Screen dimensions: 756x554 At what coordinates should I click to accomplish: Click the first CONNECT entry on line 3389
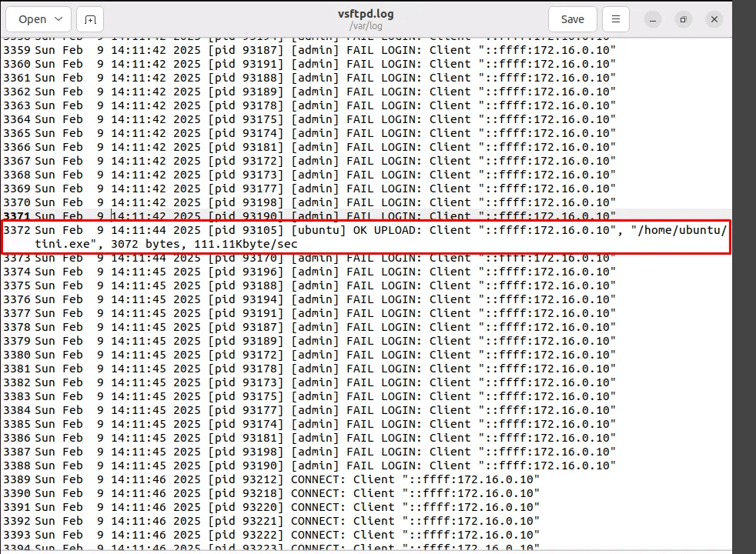click(x=318, y=479)
